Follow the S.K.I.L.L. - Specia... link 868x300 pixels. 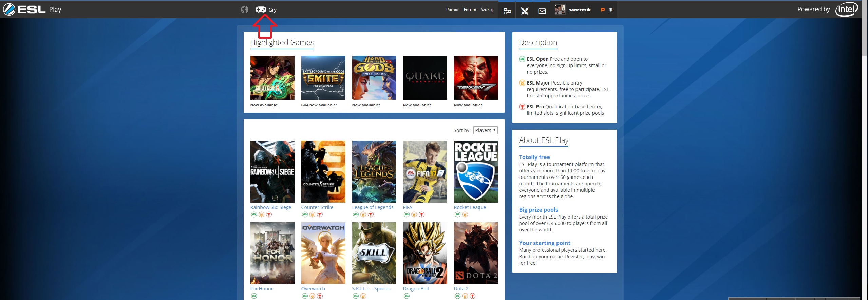[372, 289]
